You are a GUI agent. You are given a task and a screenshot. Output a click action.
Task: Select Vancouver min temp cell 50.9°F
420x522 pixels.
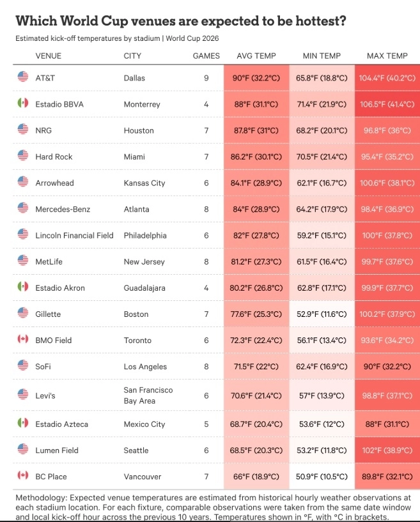[x=322, y=477]
